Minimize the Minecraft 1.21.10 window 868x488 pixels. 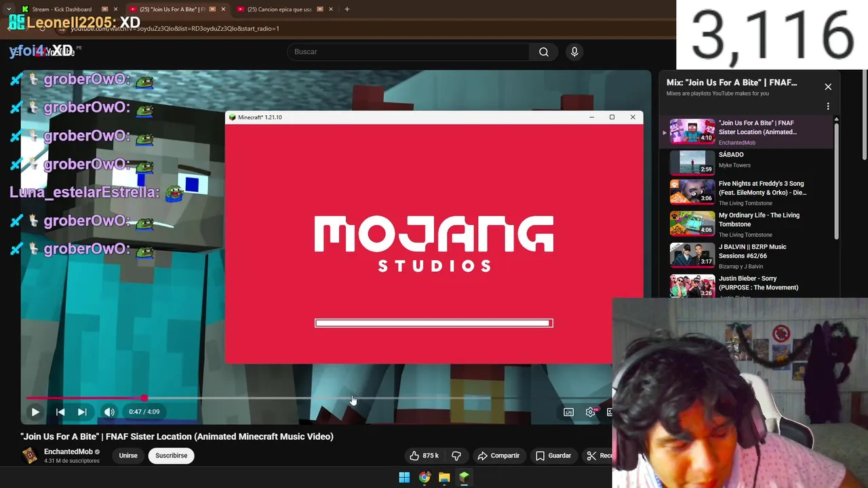[x=591, y=117]
